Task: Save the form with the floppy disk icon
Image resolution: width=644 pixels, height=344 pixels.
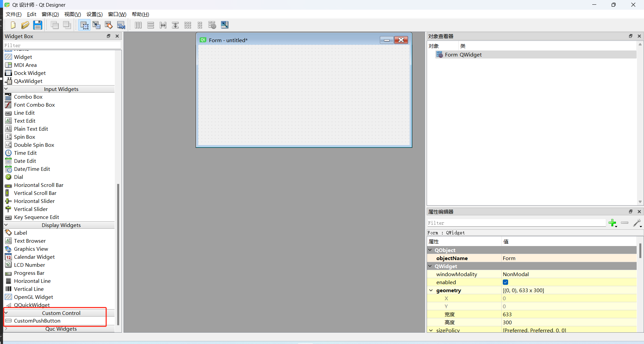Action: [x=38, y=25]
